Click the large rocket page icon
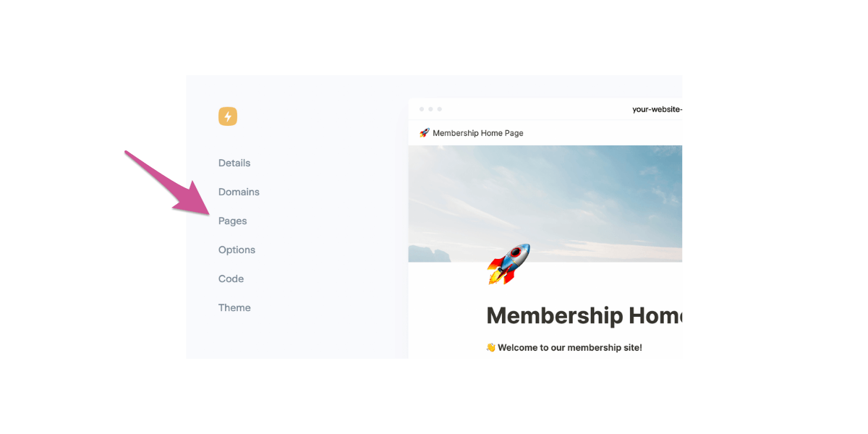The width and height of the screenshot is (868, 434). 509,263
